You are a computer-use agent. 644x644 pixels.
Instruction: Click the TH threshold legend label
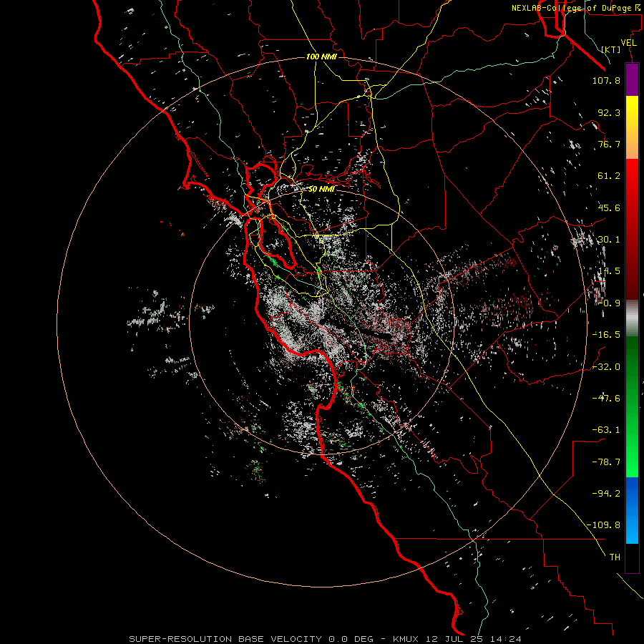(x=615, y=557)
